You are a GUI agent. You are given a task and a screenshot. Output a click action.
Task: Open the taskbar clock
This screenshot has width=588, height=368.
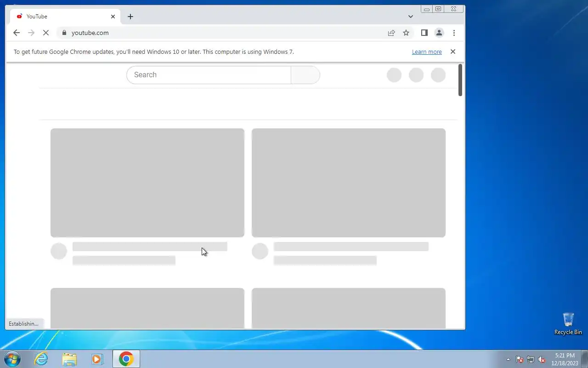[565, 359]
